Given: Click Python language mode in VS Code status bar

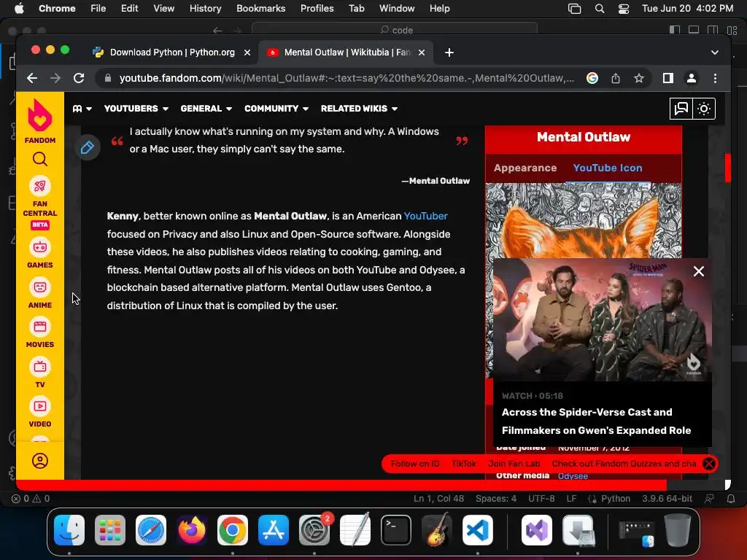Looking at the screenshot, I should tap(615, 499).
